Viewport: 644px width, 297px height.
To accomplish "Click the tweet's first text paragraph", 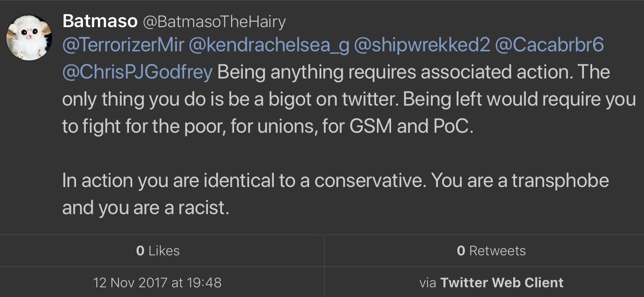I will (x=349, y=99).
